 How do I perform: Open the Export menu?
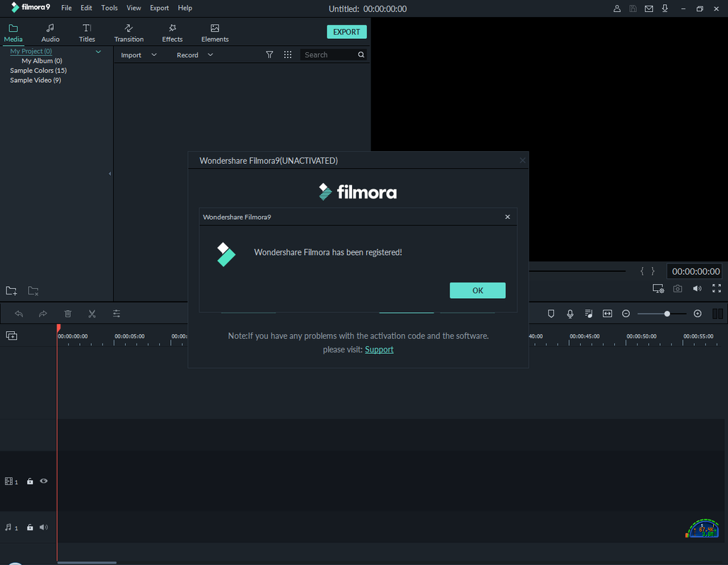[159, 8]
